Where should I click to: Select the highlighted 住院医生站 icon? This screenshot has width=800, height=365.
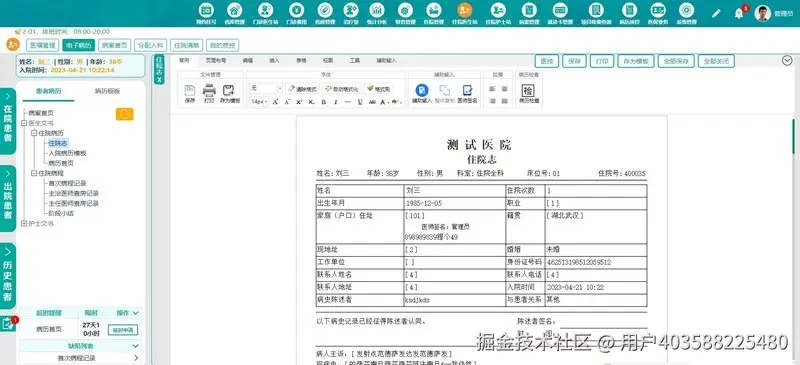click(x=464, y=10)
